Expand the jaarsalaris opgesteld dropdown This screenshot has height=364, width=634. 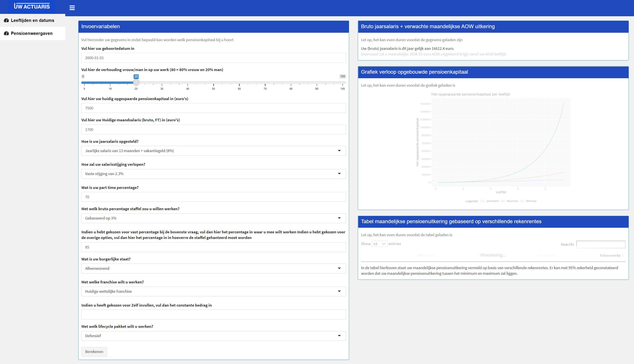213,151
